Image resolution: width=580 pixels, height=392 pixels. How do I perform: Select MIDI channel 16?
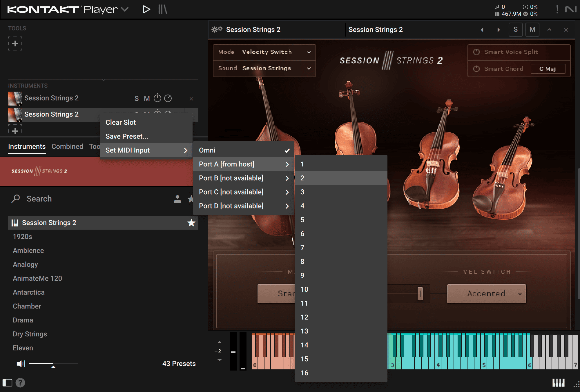click(x=341, y=373)
